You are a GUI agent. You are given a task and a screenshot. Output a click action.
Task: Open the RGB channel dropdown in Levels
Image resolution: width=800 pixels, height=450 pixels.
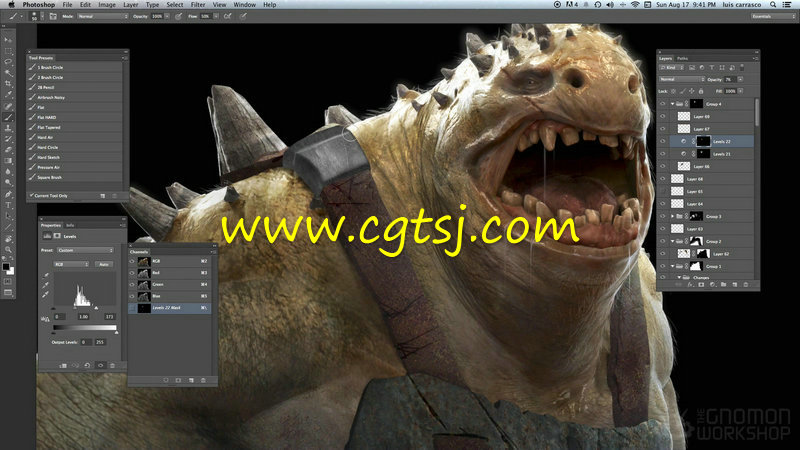click(71, 264)
